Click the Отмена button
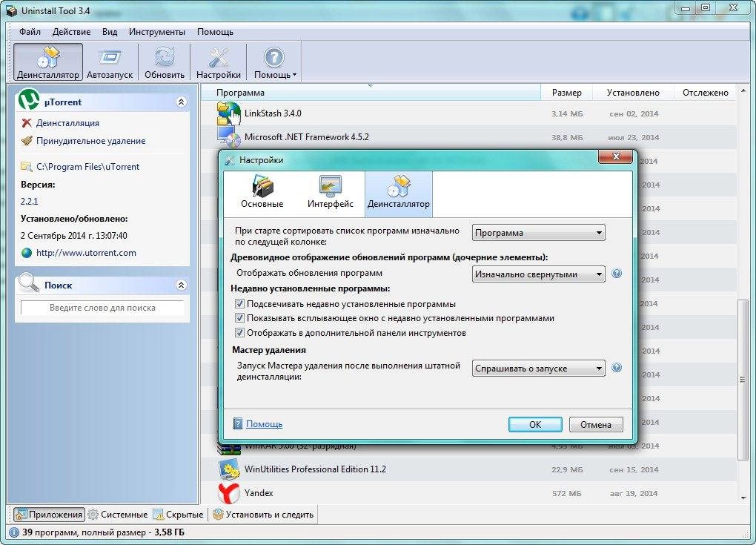This screenshot has width=756, height=545. pyautogui.click(x=596, y=424)
